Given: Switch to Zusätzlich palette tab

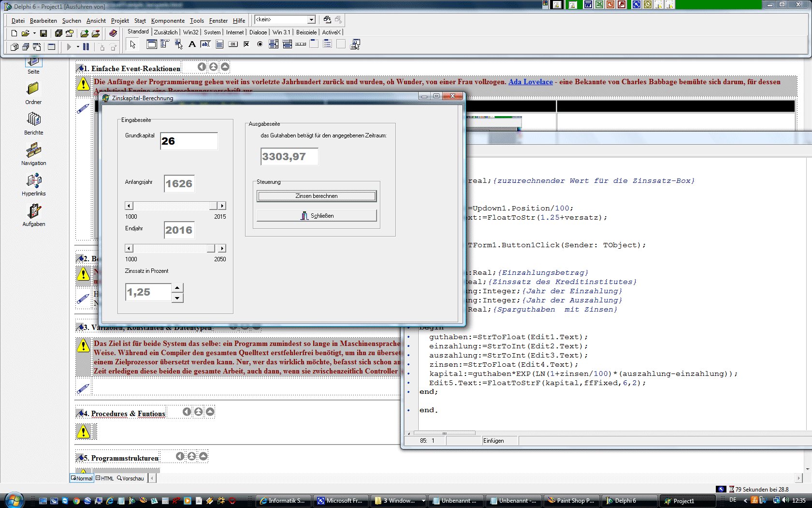Looking at the screenshot, I should (166, 32).
